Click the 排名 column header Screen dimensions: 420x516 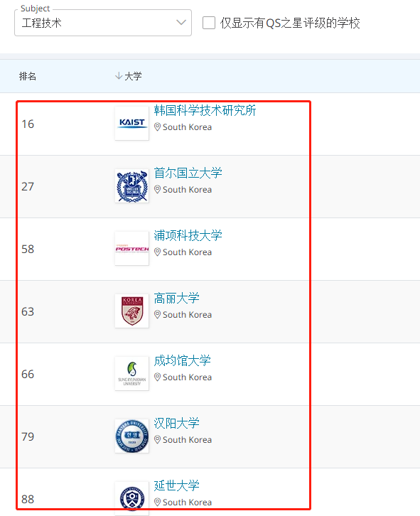point(28,76)
